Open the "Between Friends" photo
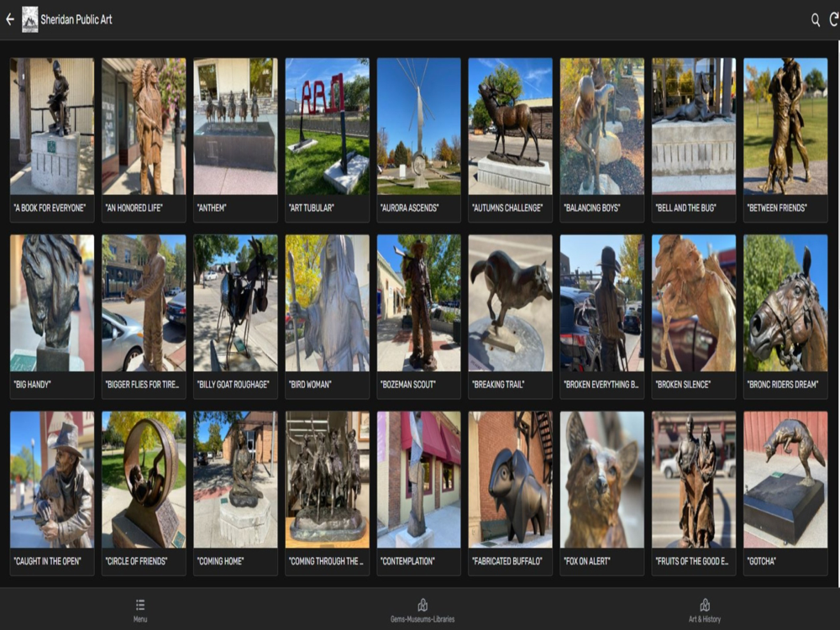The height and width of the screenshot is (630, 840). click(x=785, y=127)
